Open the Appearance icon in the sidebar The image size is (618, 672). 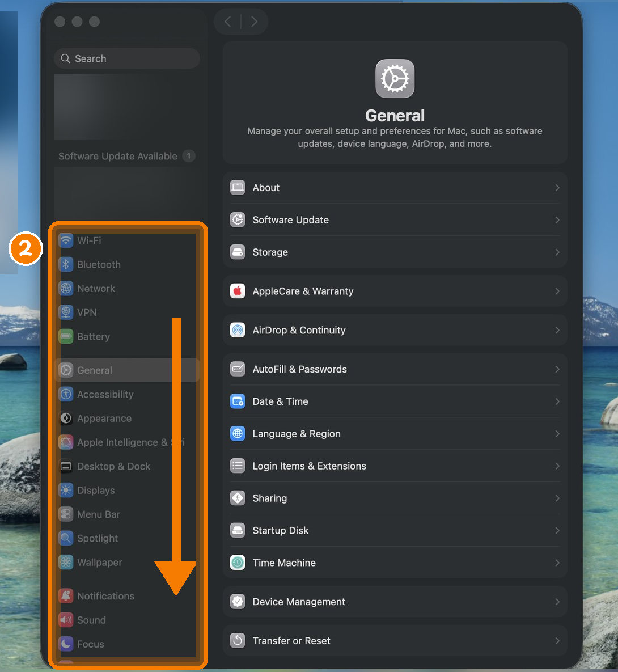click(x=66, y=418)
